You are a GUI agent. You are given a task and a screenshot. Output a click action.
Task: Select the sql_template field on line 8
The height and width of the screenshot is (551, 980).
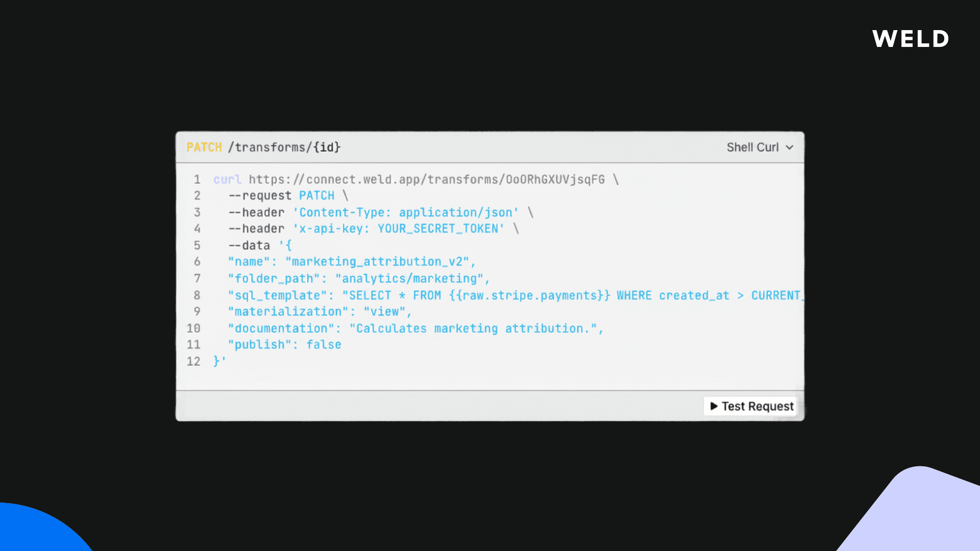tap(280, 295)
